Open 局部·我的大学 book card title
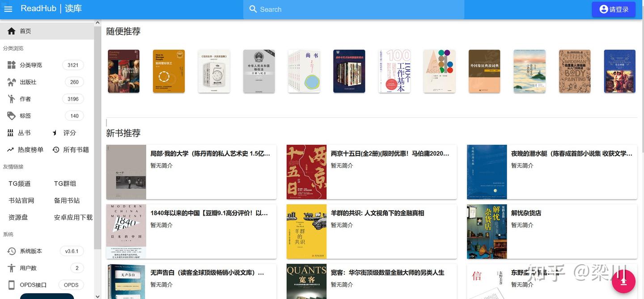 [x=210, y=153]
